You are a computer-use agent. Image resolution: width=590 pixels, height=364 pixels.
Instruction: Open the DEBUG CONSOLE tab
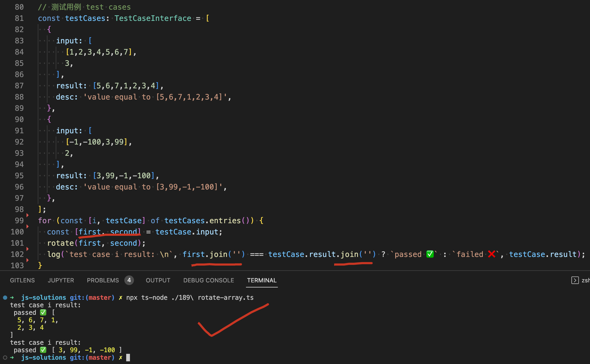point(208,280)
